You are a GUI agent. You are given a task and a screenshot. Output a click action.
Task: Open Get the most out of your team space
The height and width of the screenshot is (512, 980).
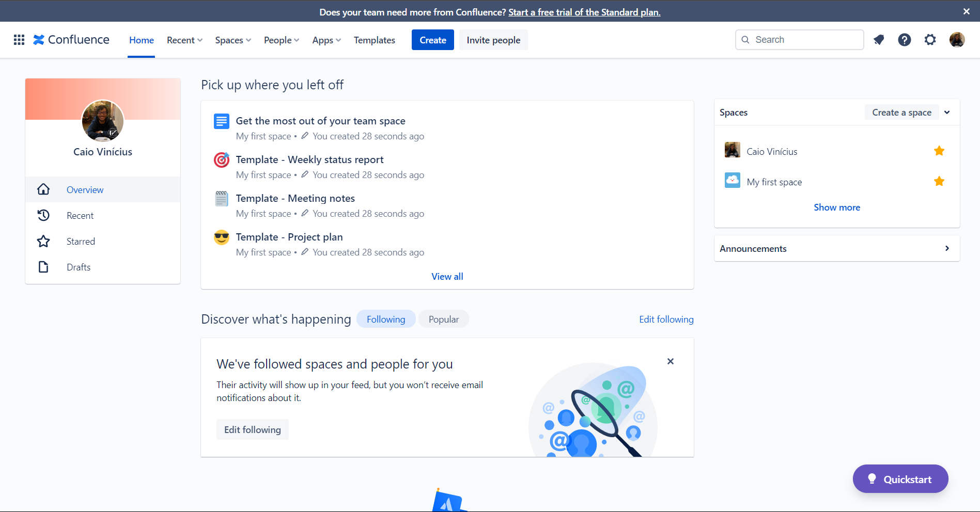tap(320, 121)
